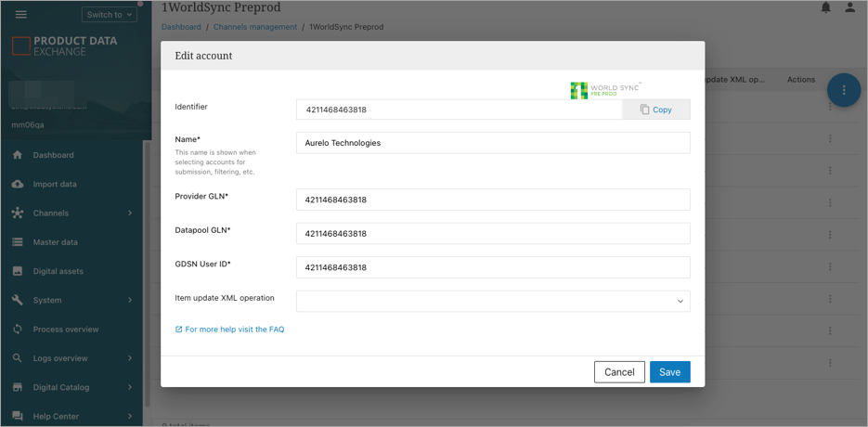The height and width of the screenshot is (427, 868).
Task: Open Master data from the sidebar
Action: [55, 242]
